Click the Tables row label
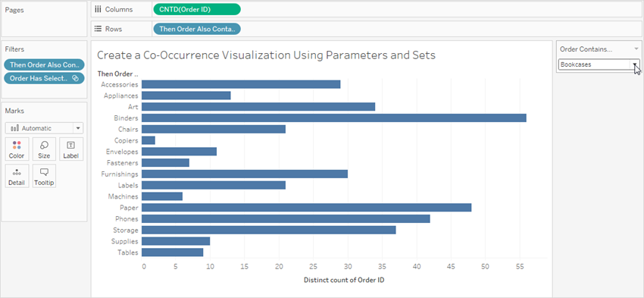The width and height of the screenshot is (644, 298). (128, 253)
